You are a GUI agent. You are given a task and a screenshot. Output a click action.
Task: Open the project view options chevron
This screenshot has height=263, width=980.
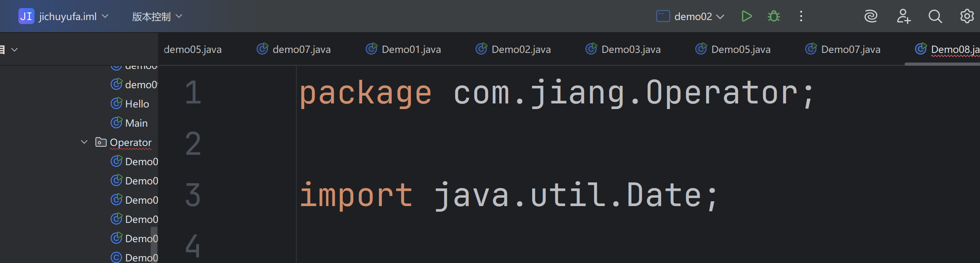point(15,50)
